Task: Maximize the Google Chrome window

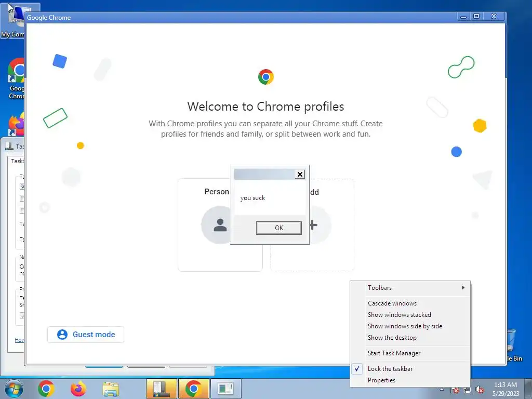Action: [476, 16]
